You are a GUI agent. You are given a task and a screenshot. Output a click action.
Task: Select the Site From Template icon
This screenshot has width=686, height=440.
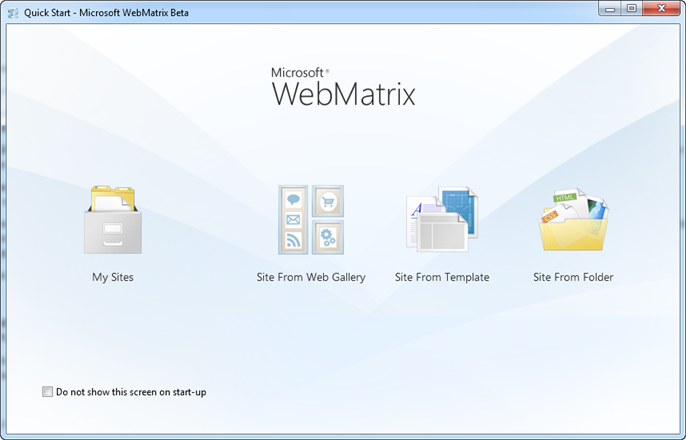(x=442, y=219)
